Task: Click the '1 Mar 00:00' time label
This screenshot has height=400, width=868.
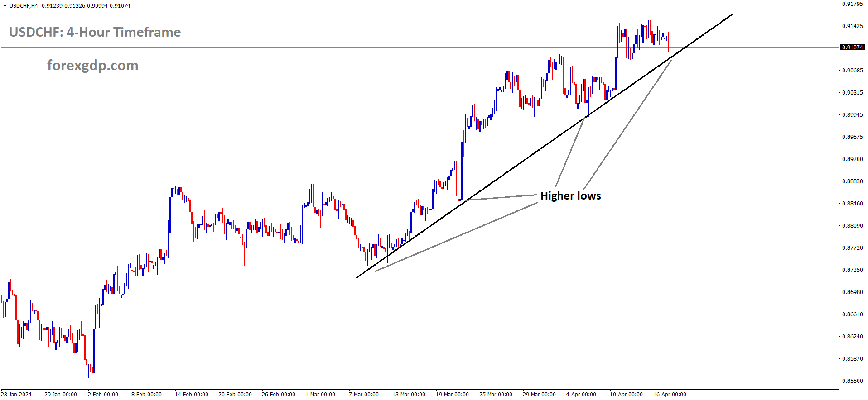Action: click(320, 395)
